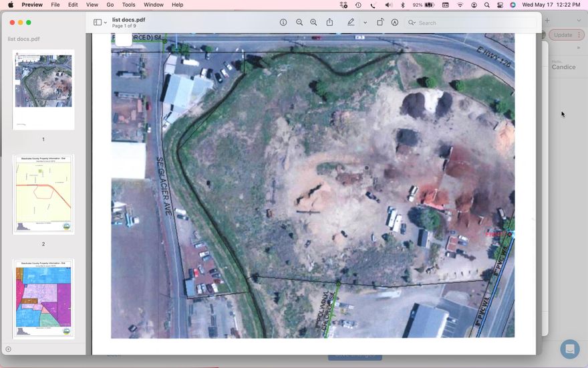Select page 2 map thumbnail
This screenshot has height=368, width=588.
[43, 194]
